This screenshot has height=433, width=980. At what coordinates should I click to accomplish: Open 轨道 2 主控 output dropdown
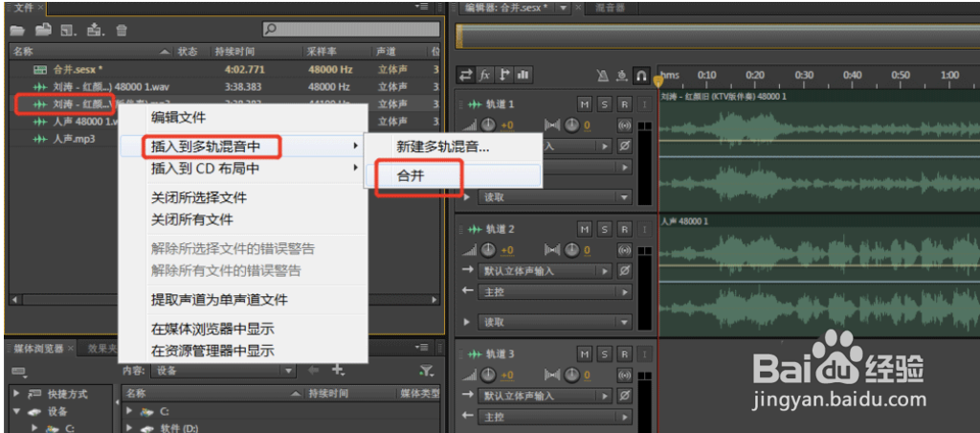tap(555, 291)
